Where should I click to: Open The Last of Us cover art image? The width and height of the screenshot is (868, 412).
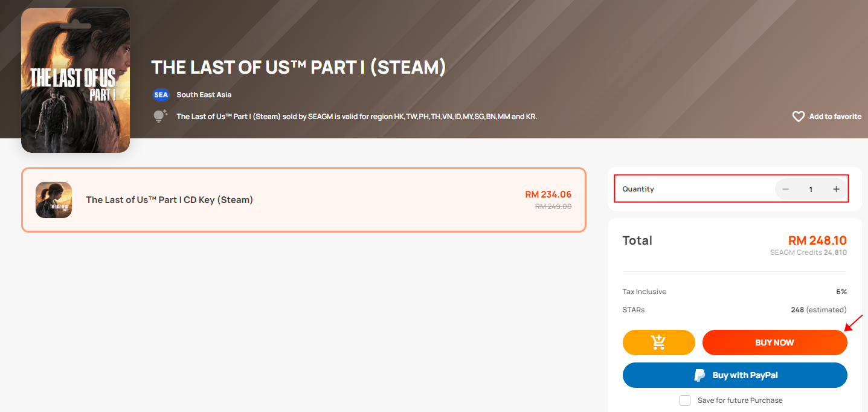[76, 80]
